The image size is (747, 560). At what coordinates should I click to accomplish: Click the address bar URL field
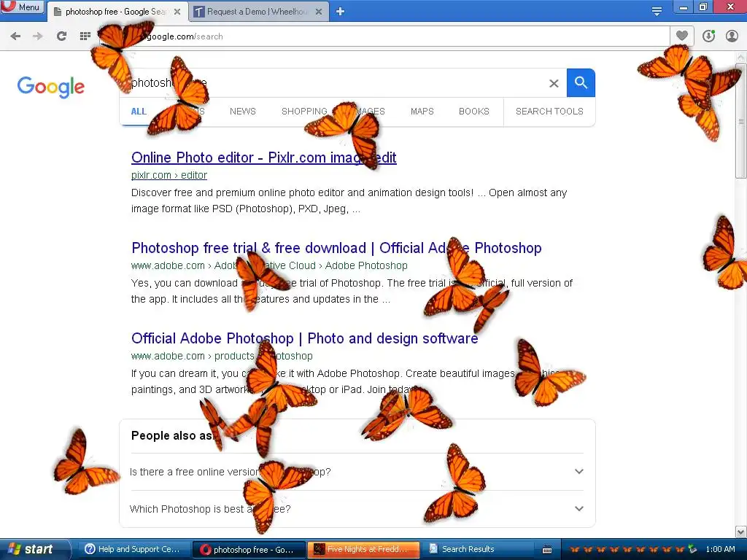384,36
